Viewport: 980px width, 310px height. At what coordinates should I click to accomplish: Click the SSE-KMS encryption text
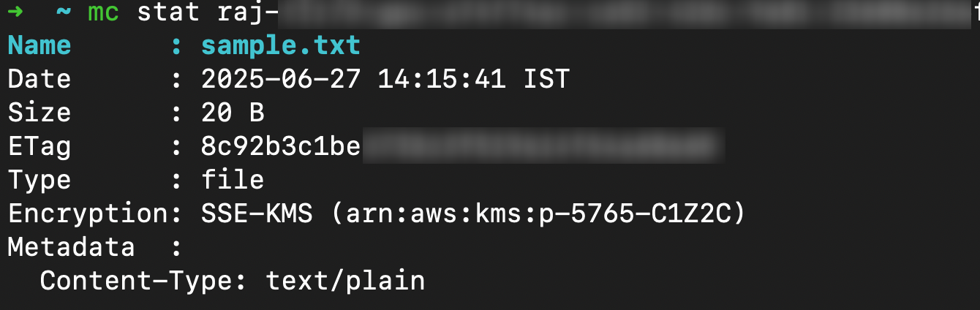click(x=257, y=213)
